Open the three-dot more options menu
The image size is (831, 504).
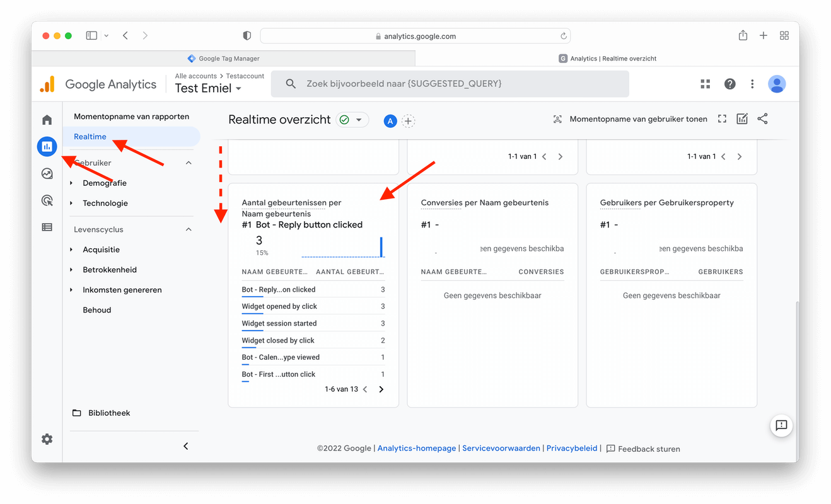point(752,84)
